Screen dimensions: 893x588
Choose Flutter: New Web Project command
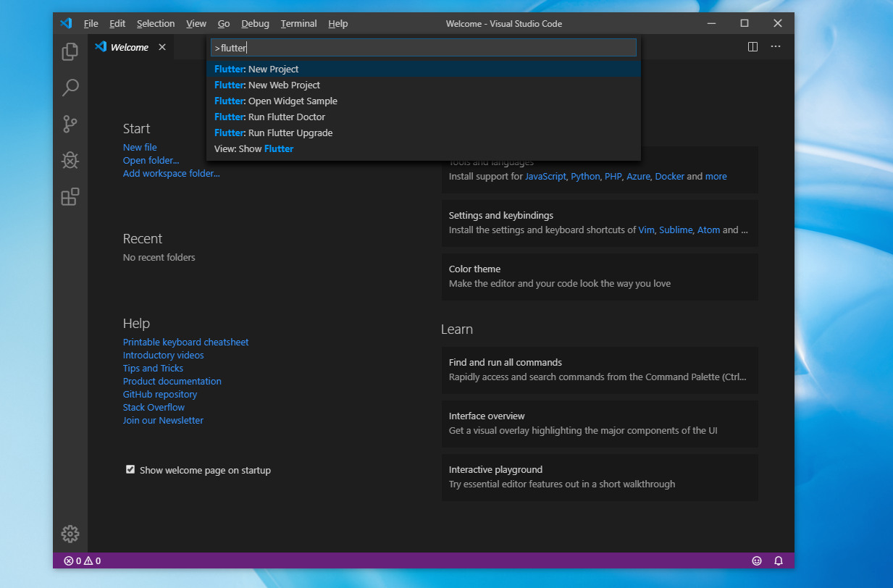click(x=424, y=85)
